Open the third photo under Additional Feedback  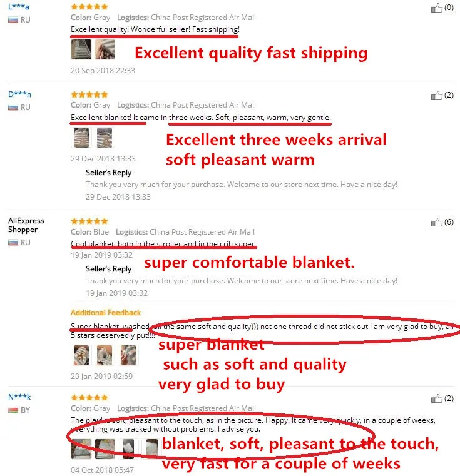point(128,355)
